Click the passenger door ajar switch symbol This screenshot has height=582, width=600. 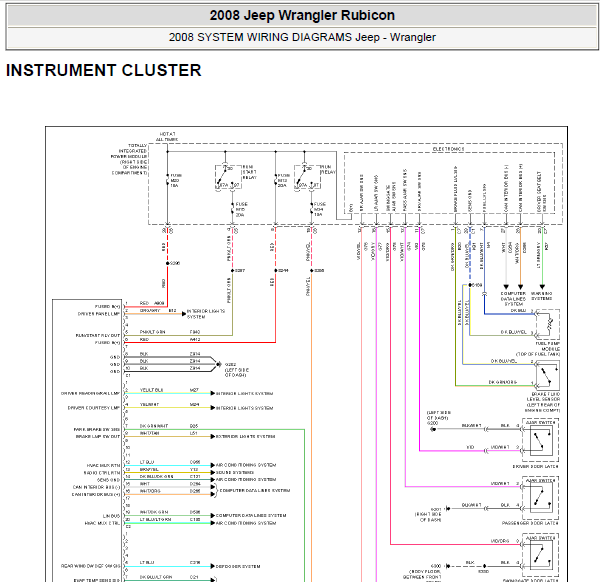click(541, 497)
